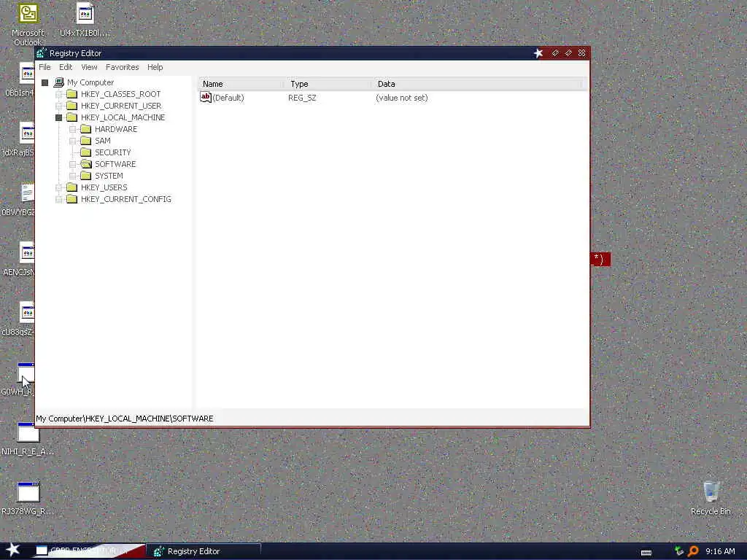The width and height of the screenshot is (747, 560).
Task: Click the HKEY_CURRENT_USER folder icon
Action: (x=71, y=106)
